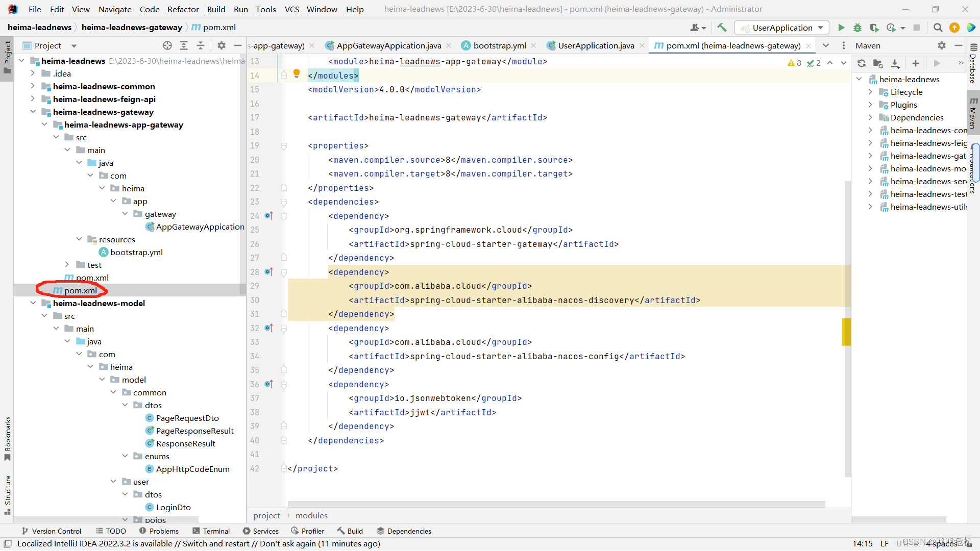Open the Terminal tool window
Screen dimensions: 980x551
(x=211, y=531)
